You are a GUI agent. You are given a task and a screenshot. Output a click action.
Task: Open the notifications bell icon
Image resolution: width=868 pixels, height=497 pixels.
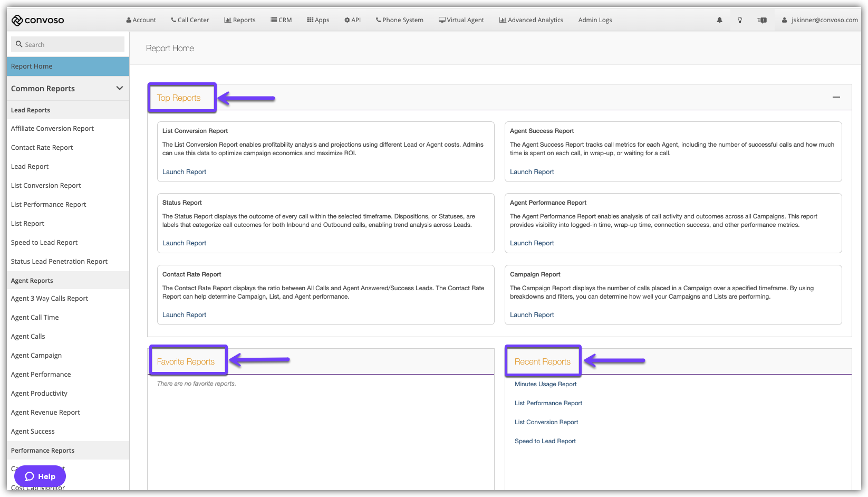[719, 20]
